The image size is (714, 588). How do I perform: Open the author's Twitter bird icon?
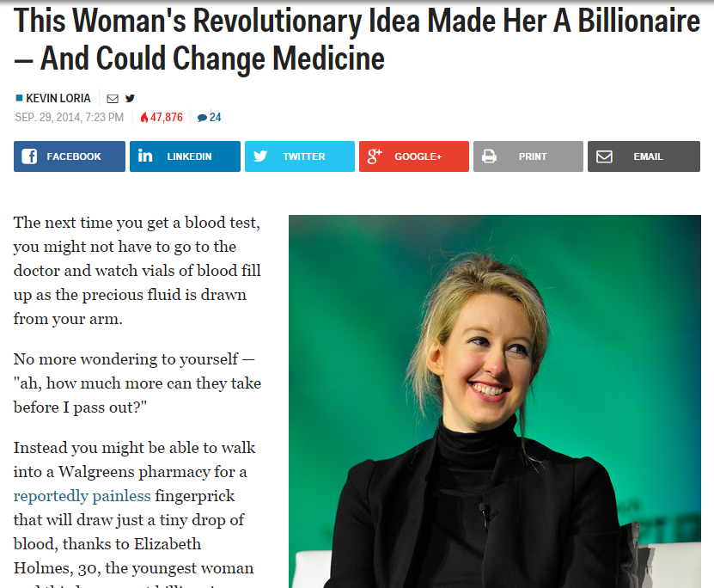pos(131,98)
